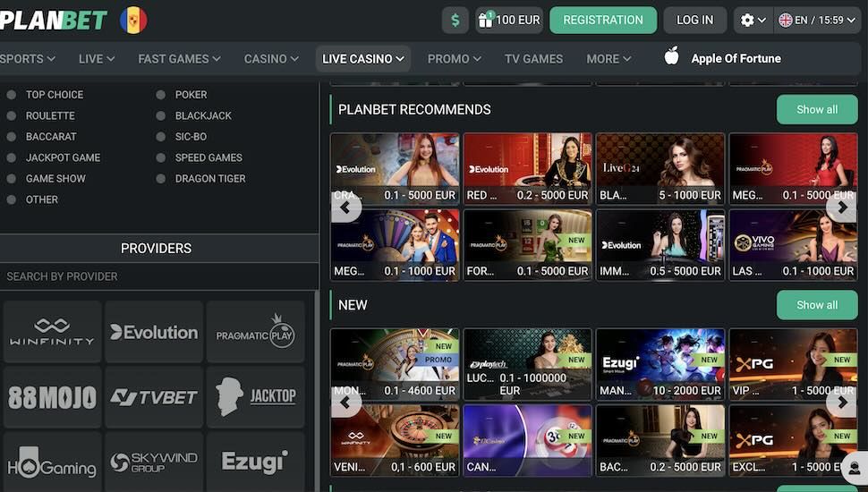Click the Search by Provider field
The image size is (868, 492).
click(157, 276)
